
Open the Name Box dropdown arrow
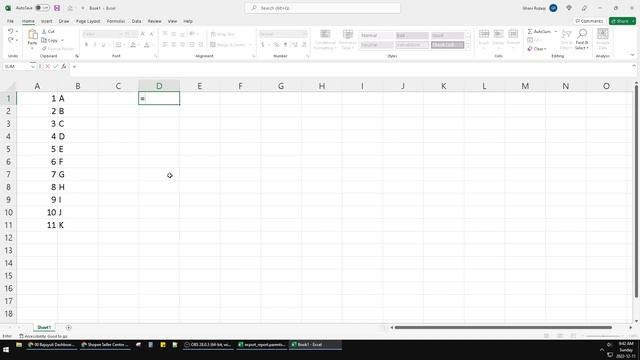(33, 66)
